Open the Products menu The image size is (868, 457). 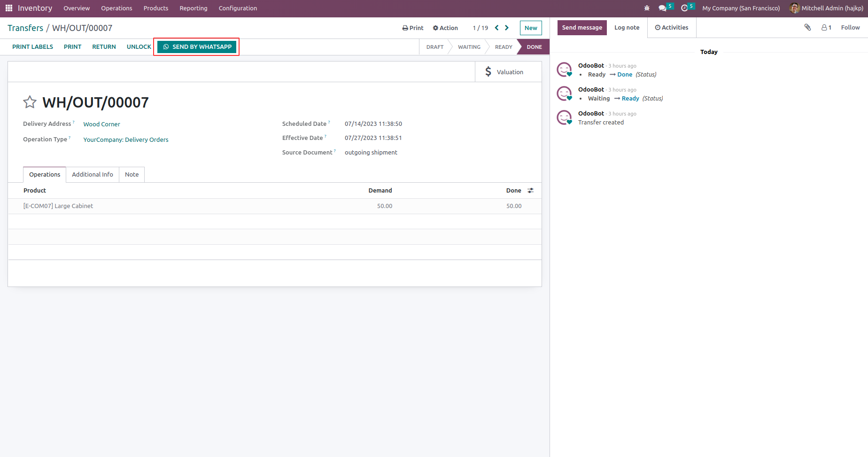pos(156,8)
